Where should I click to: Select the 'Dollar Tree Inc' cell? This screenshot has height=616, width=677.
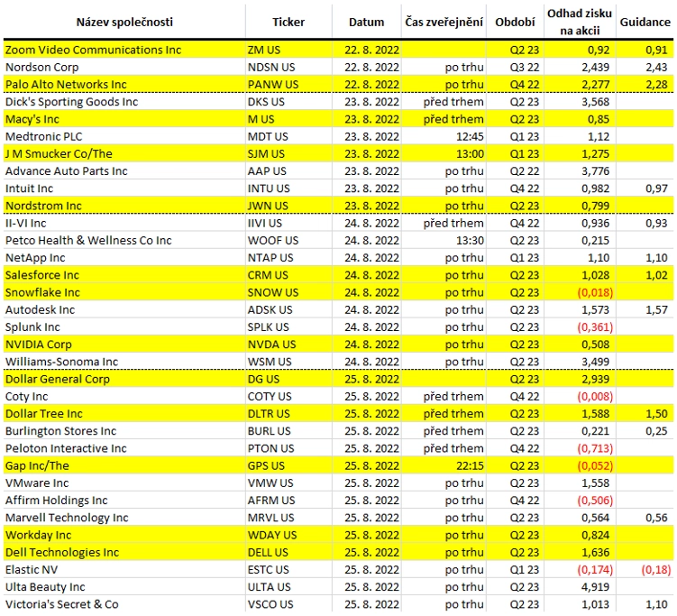point(124,413)
